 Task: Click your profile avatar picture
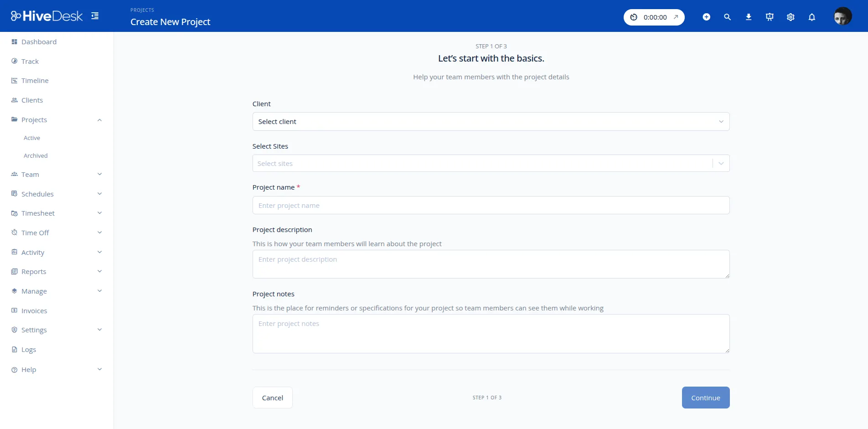[x=843, y=16]
